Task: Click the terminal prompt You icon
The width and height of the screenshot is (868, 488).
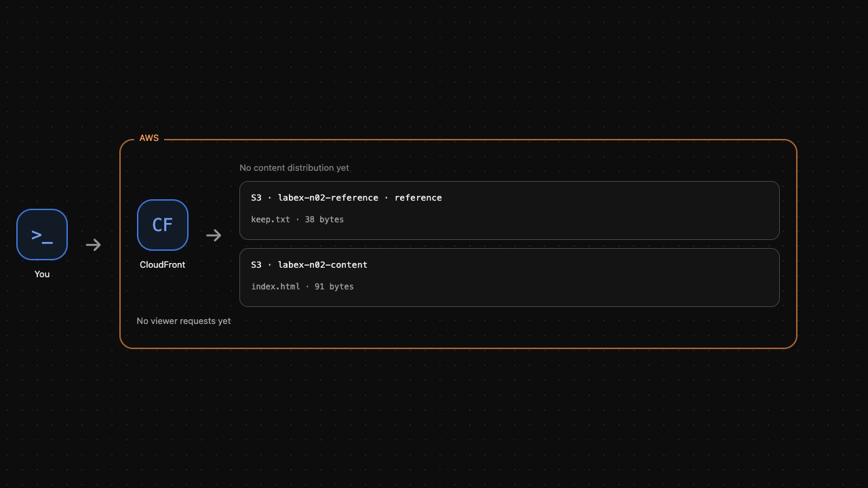Action: pyautogui.click(x=42, y=235)
